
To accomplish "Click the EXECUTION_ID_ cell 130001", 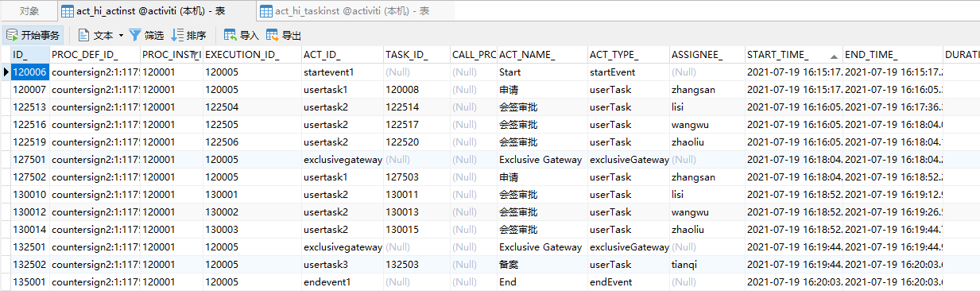I will pos(252,194).
